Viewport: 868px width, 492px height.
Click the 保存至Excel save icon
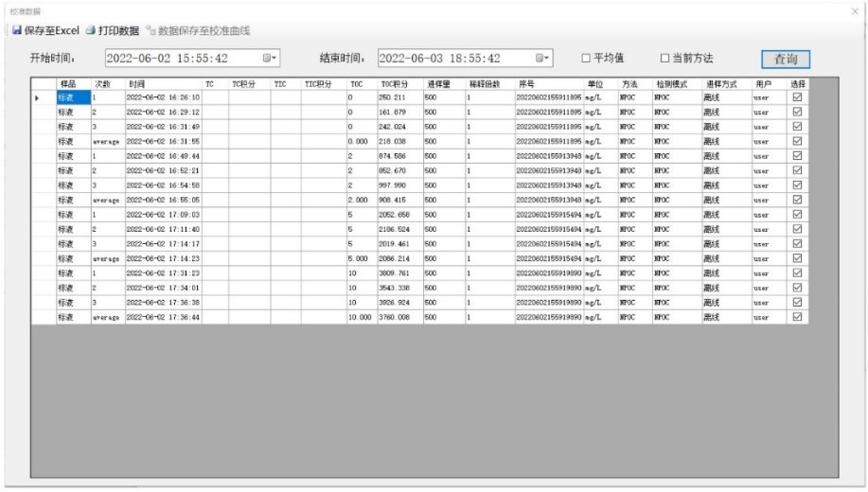point(16,31)
